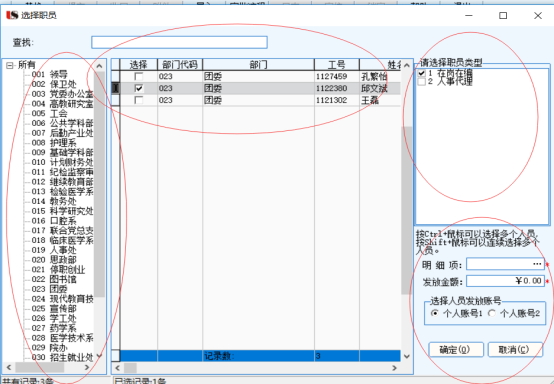Click into the 查找 search field
Viewport: 554px width, 384px height.
[179, 42]
